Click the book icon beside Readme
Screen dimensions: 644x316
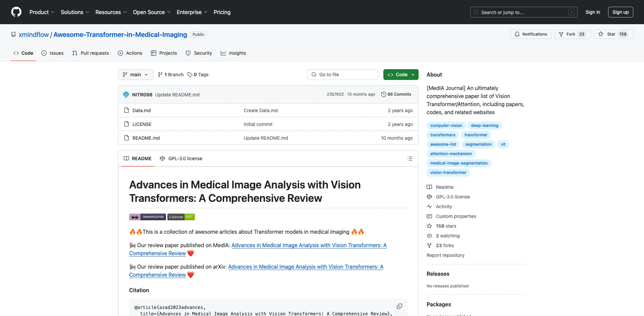(429, 187)
